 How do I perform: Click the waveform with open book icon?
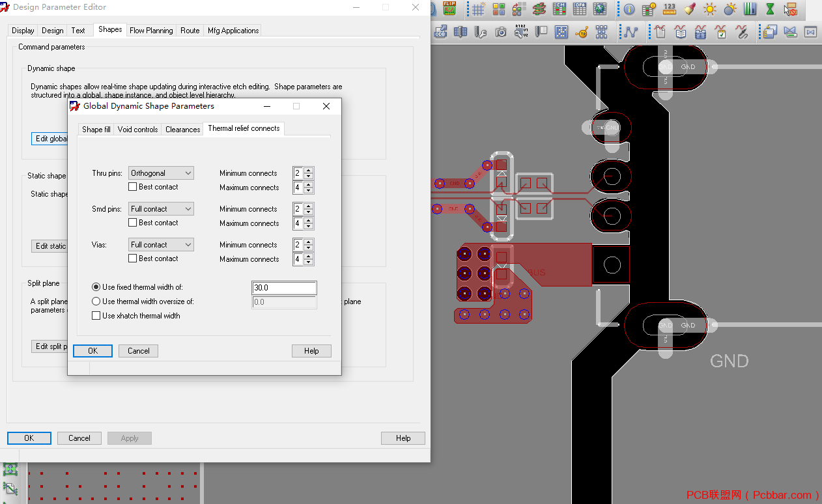[x=680, y=31]
